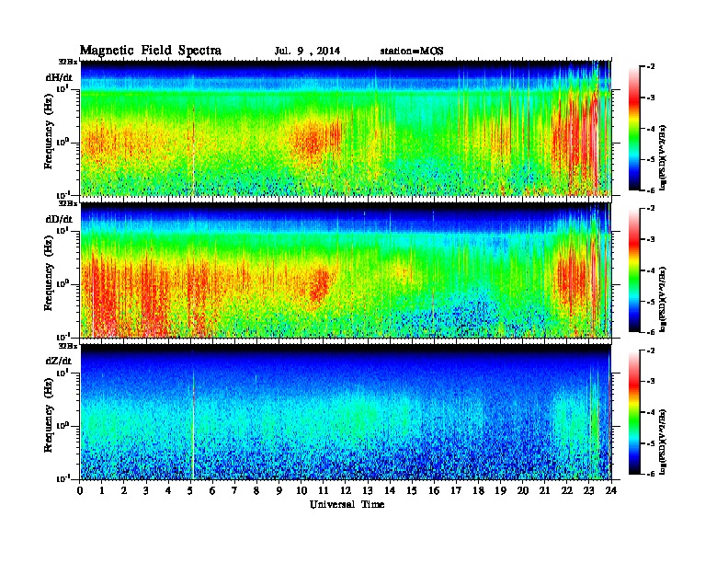Click the 10^1 frequency tick of dH/dt panel
Viewport: 728px width, 563px height.
tap(63, 88)
